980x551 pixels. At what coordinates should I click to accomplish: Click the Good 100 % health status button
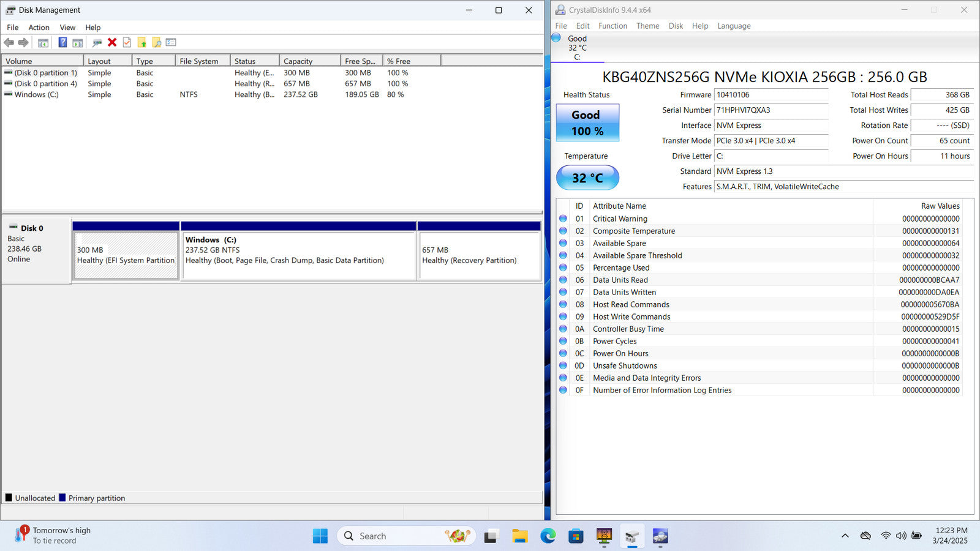pos(587,122)
